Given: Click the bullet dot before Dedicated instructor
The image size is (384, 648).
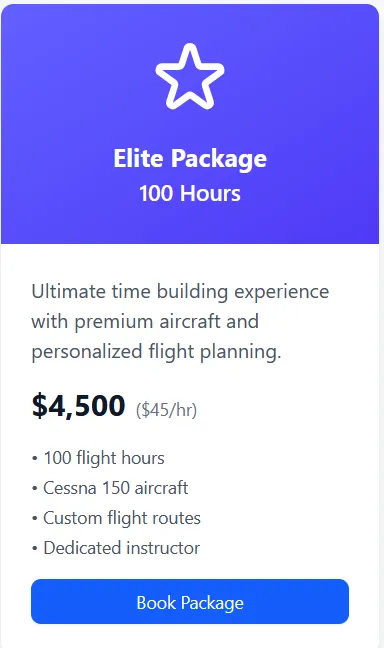Looking at the screenshot, I should coord(34,549).
